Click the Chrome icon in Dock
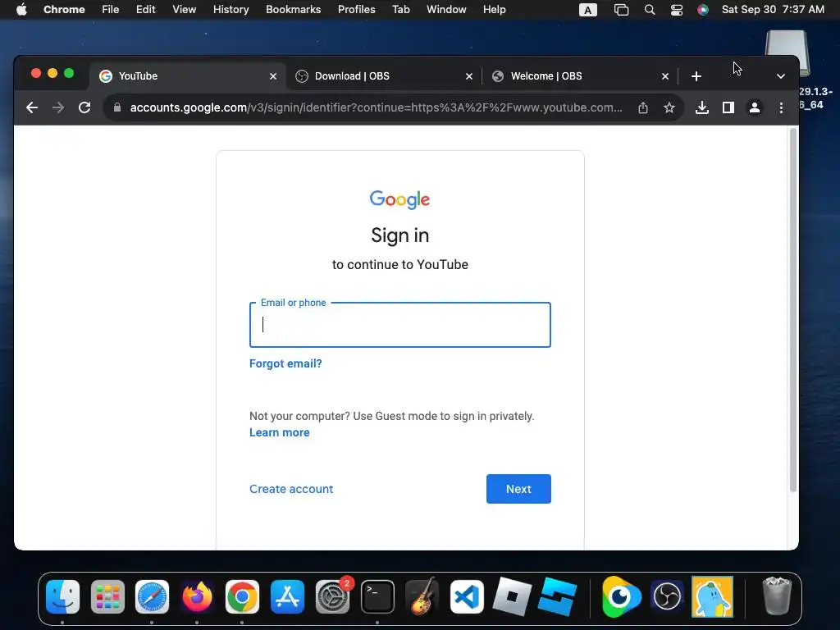This screenshot has width=840, height=630. (x=242, y=596)
